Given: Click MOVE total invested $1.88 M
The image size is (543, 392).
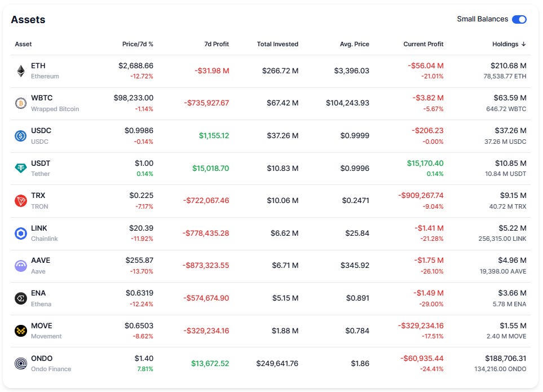Looking at the screenshot, I should pyautogui.click(x=285, y=331).
